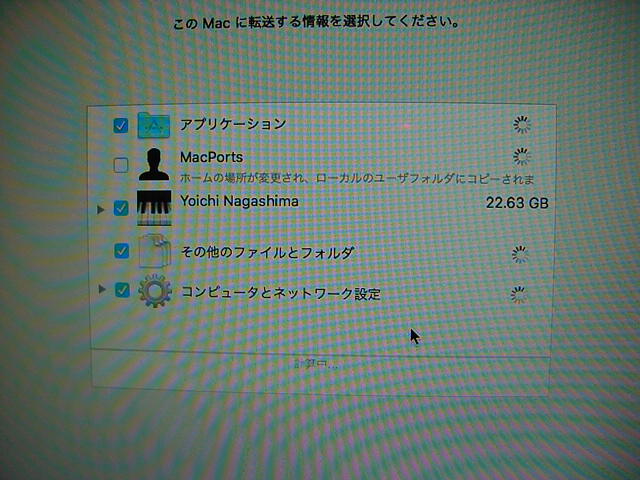Viewport: 640px width, 480px height.
Task: Click the 22.63 GB size value
Action: 517,203
